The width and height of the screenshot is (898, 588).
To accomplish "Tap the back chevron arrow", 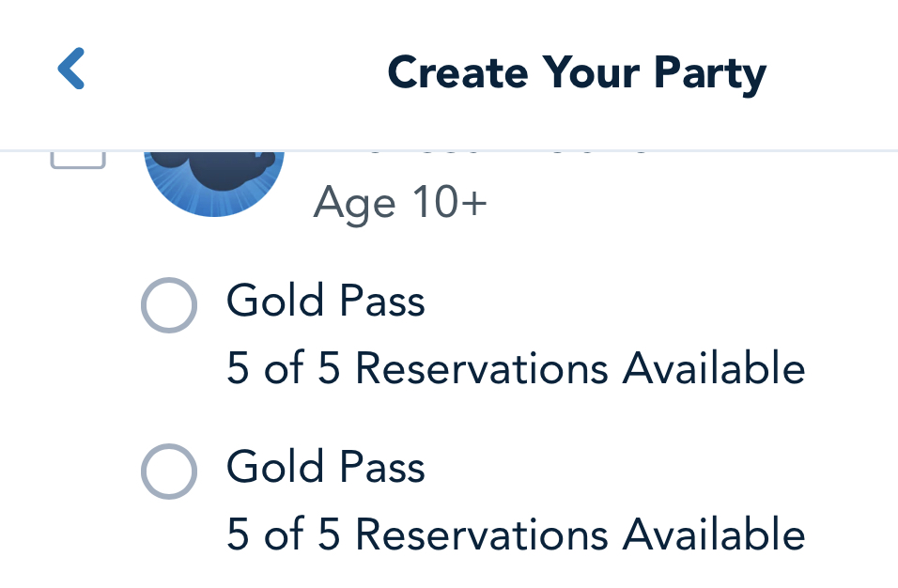I will click(71, 70).
